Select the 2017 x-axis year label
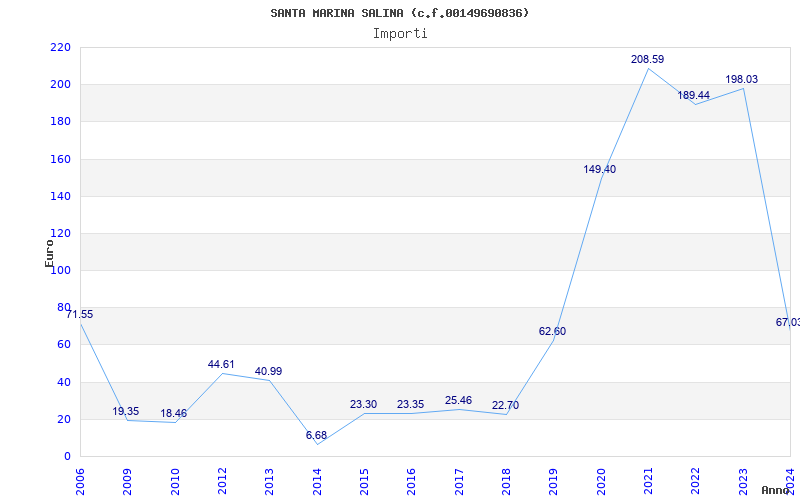The width and height of the screenshot is (800, 500). pyautogui.click(x=459, y=482)
